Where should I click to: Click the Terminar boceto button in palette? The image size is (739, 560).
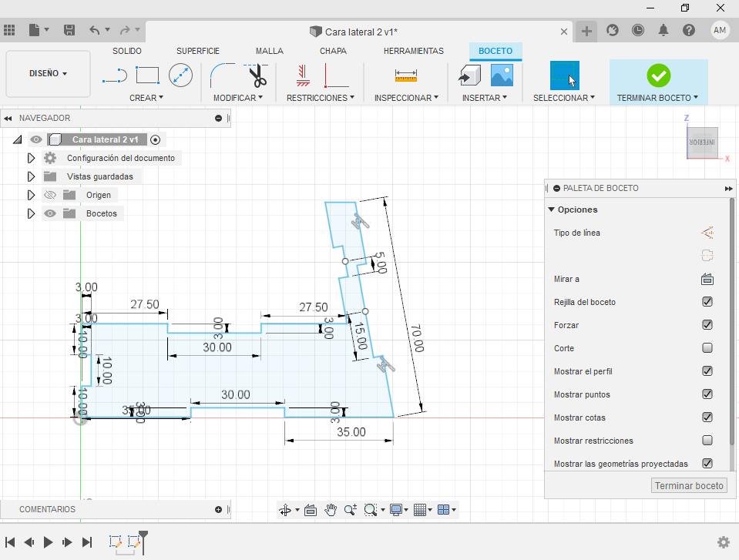click(689, 485)
